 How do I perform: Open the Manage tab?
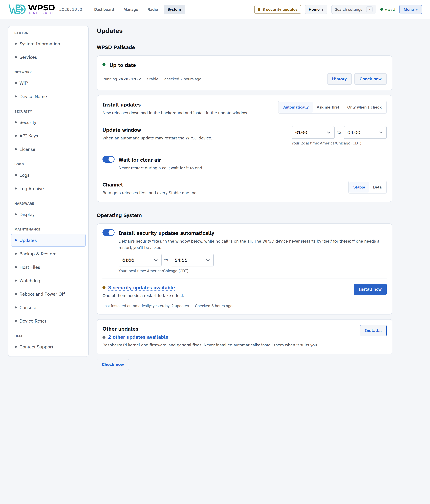[x=131, y=9]
